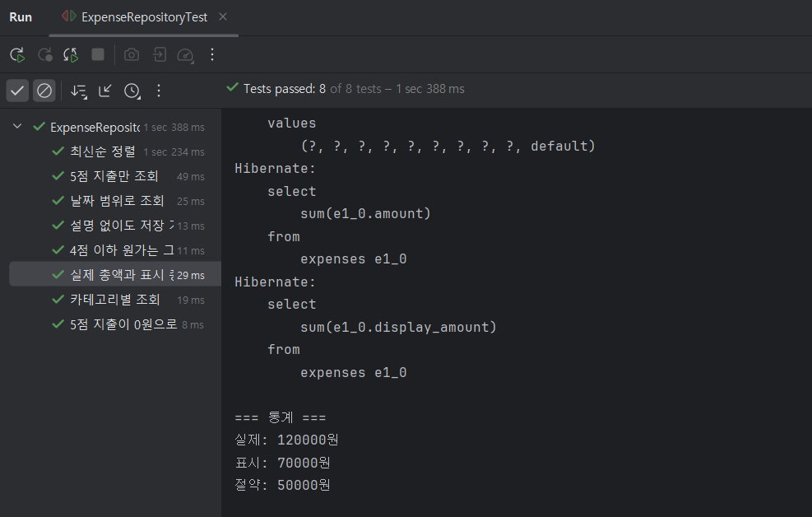Open the test history dropdown
Screen dimensions: 812x517
tap(132, 91)
